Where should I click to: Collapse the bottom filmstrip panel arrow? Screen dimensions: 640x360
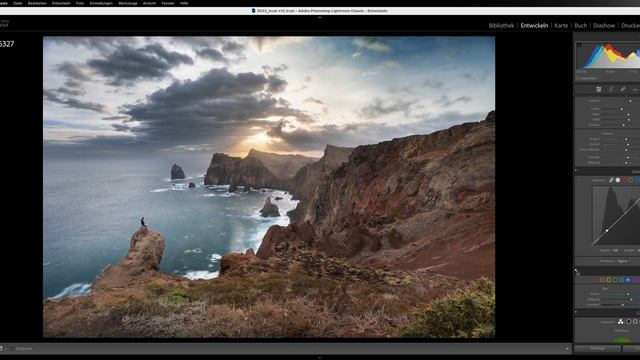point(320,358)
